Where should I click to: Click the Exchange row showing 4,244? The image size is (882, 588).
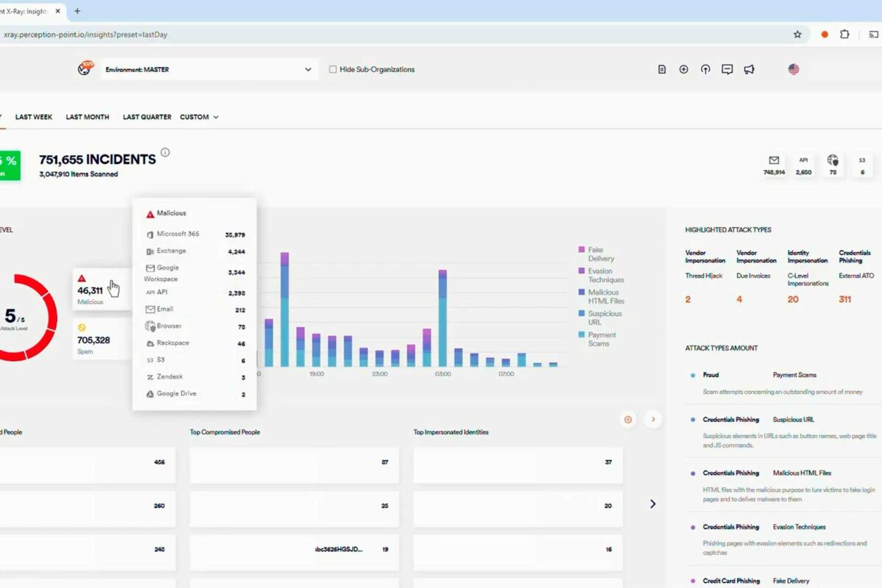tap(195, 251)
